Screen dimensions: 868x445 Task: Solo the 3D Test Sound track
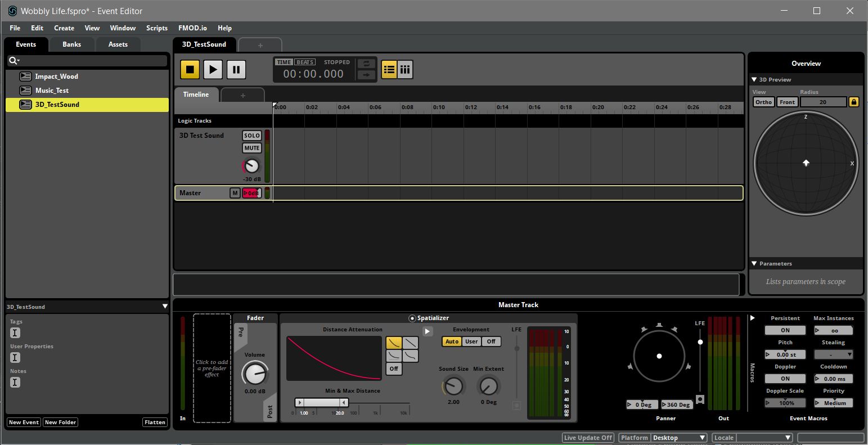pyautogui.click(x=251, y=135)
